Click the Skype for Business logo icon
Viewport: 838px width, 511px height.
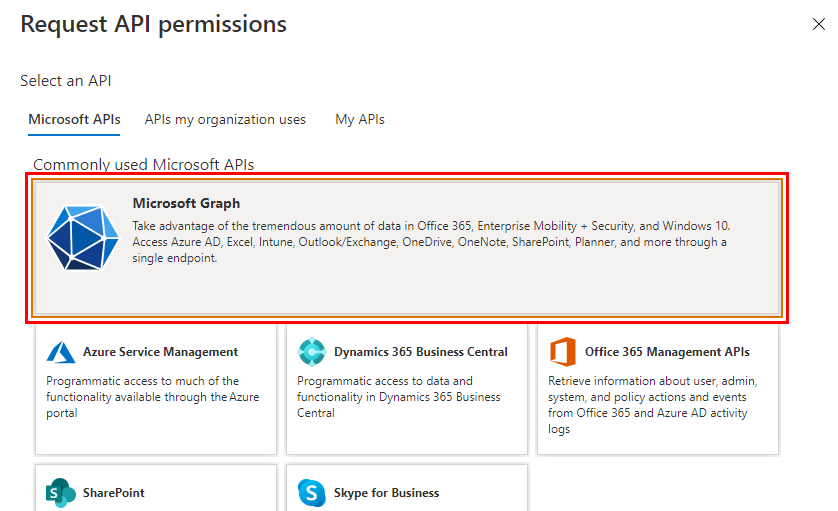312,493
